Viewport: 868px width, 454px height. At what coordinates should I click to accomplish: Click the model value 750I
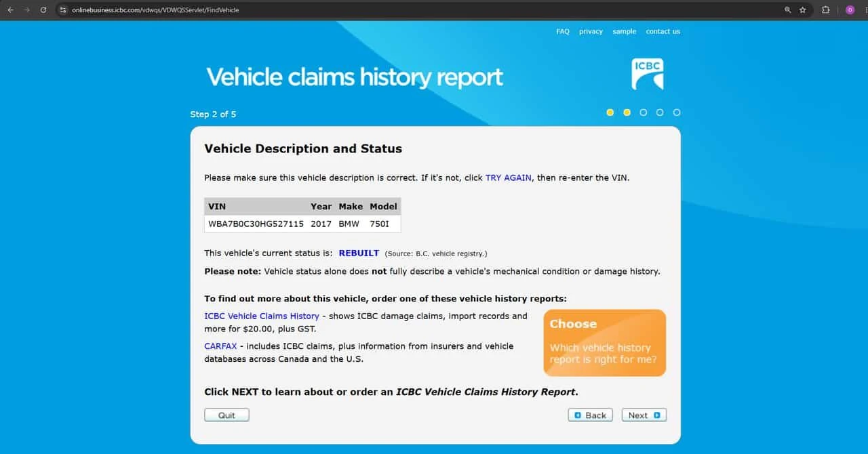tap(380, 224)
